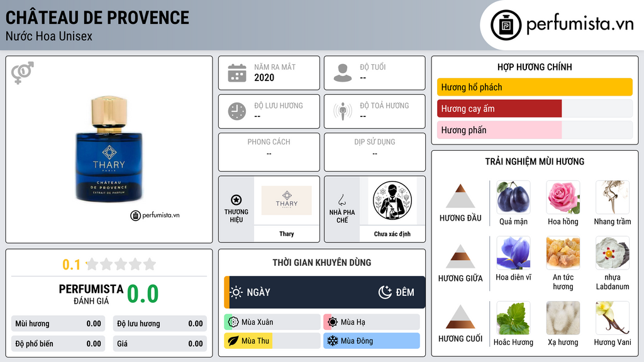The image size is (644, 362).
Task: Click the Mùa Xuân season bar
Action: click(272, 322)
